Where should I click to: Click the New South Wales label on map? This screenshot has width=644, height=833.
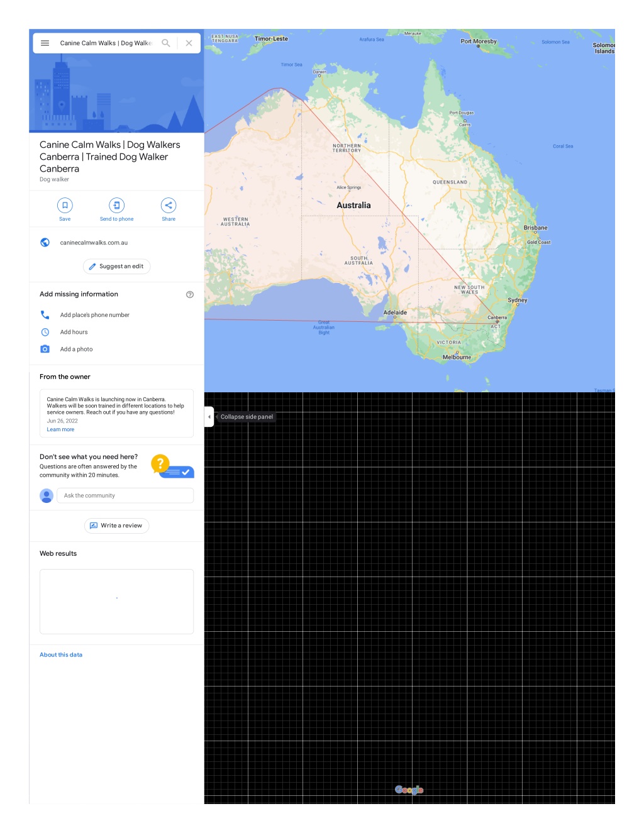click(469, 290)
